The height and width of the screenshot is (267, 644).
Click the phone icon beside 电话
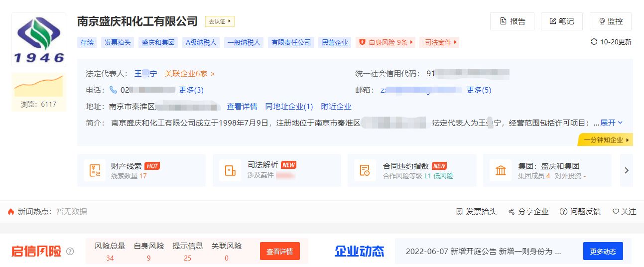(114, 90)
